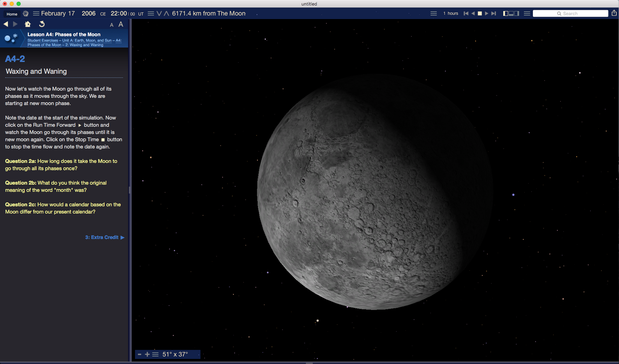Image resolution: width=619 pixels, height=364 pixels.
Task: Click the lesson home house icon
Action: (28, 24)
